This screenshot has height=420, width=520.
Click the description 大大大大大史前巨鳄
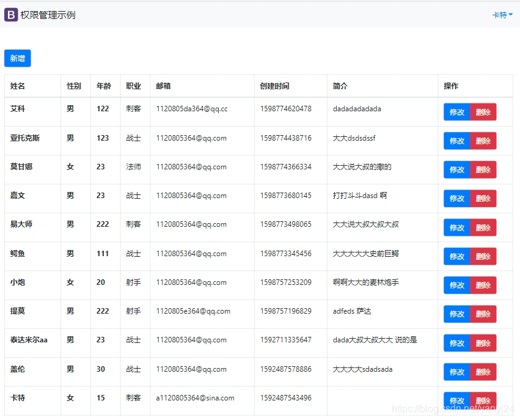click(x=365, y=254)
